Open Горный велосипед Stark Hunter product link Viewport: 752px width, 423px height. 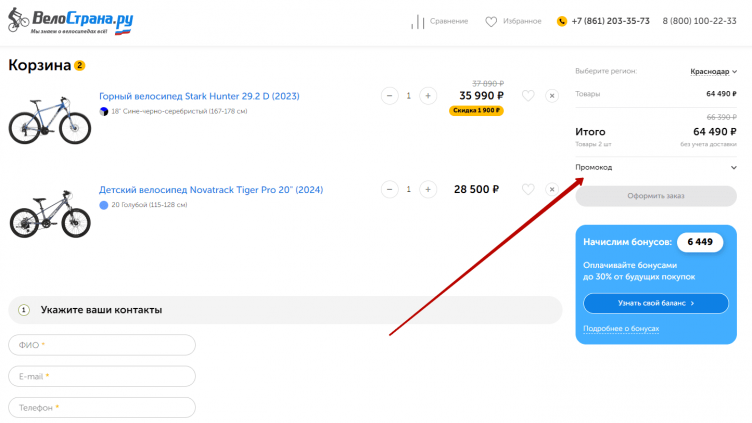pyautogui.click(x=199, y=96)
